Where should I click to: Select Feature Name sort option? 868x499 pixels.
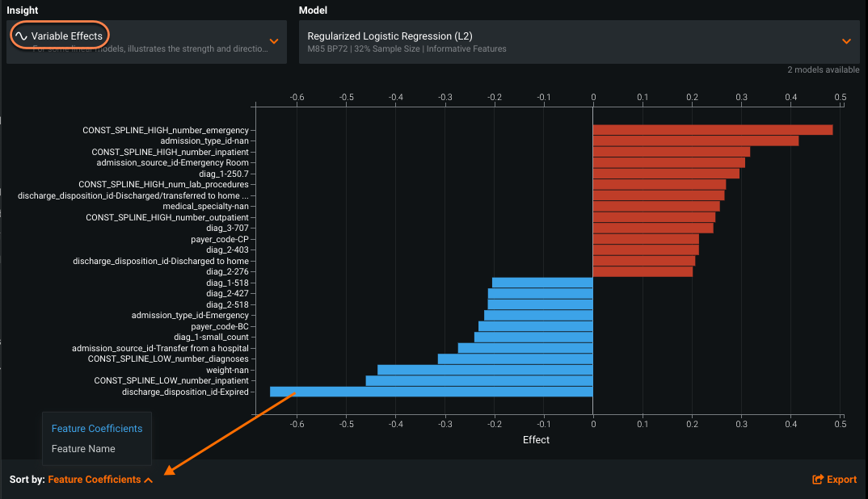coord(83,449)
